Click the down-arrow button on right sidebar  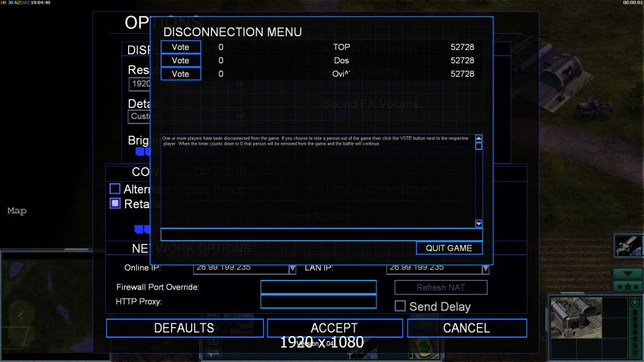628,274
